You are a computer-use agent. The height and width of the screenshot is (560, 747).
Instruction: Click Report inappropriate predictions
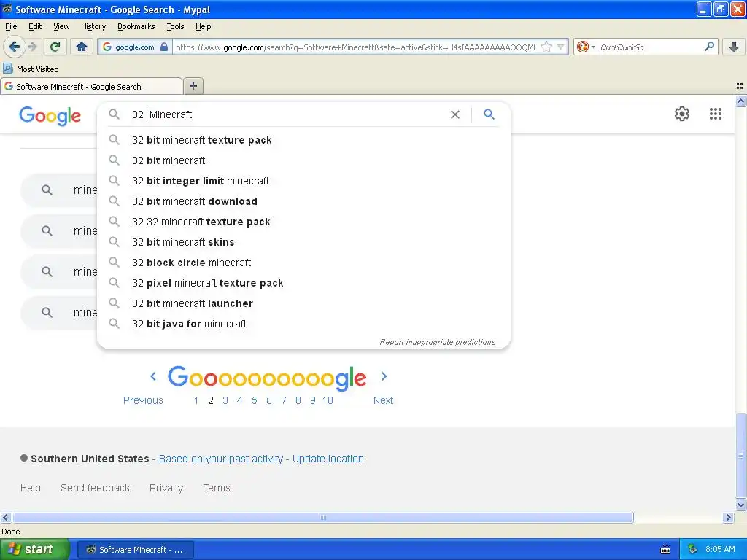tap(438, 342)
